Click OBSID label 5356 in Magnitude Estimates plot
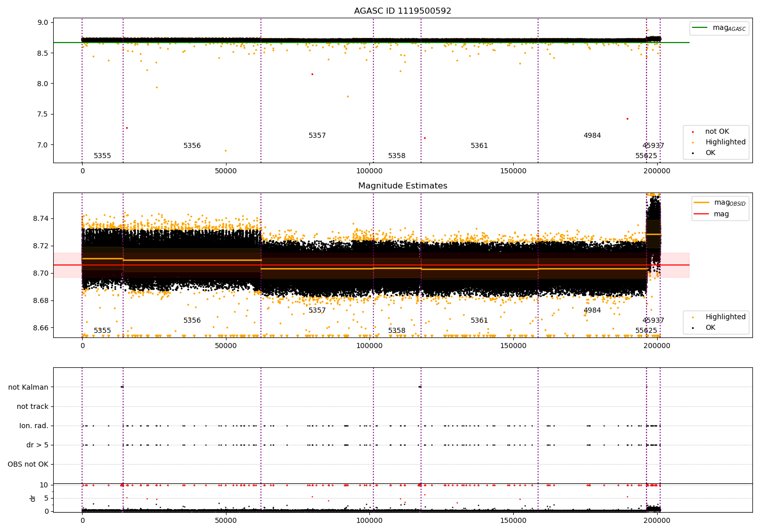Viewport: 760px width, 532px height. 192,321
